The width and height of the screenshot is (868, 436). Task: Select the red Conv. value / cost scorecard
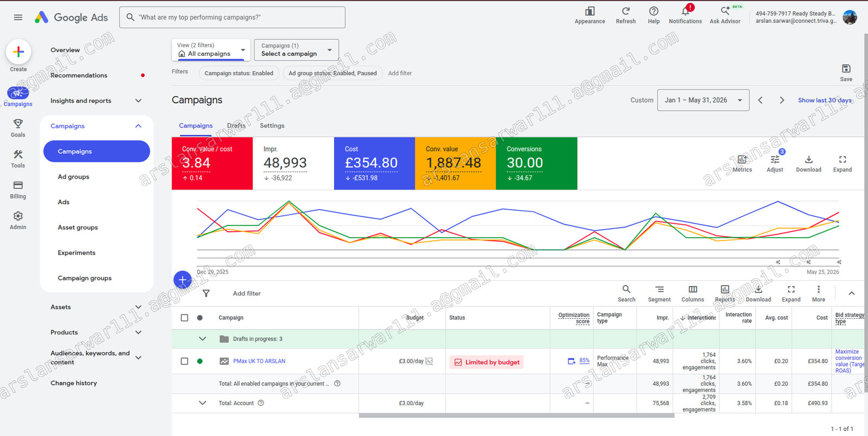point(212,163)
